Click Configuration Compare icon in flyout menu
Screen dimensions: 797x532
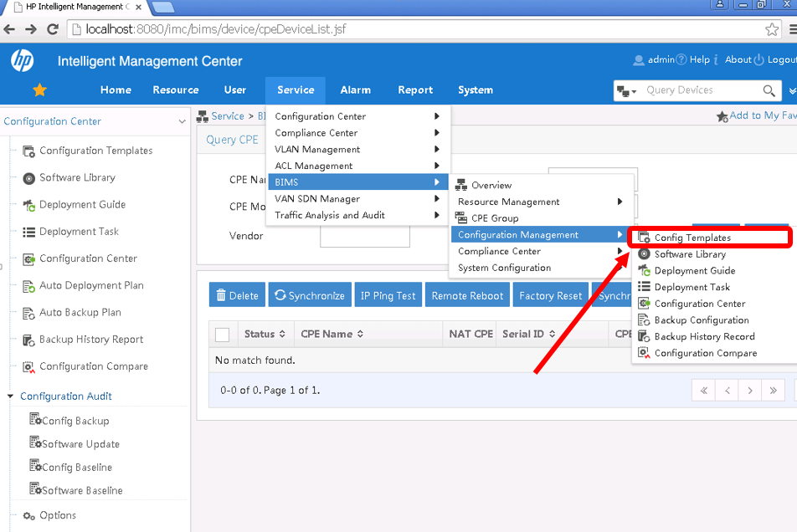(x=644, y=353)
